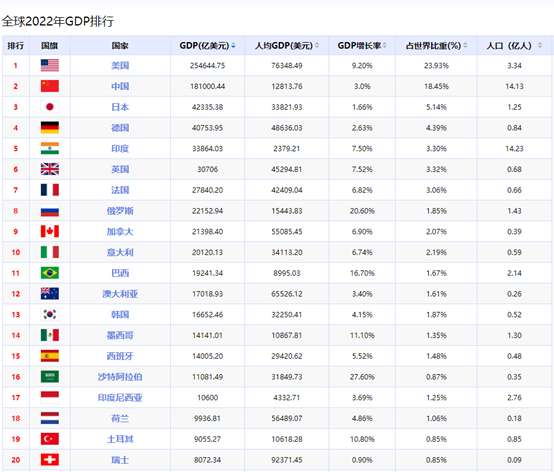Click the 全球2022年GDP排行 page title

click(x=58, y=21)
